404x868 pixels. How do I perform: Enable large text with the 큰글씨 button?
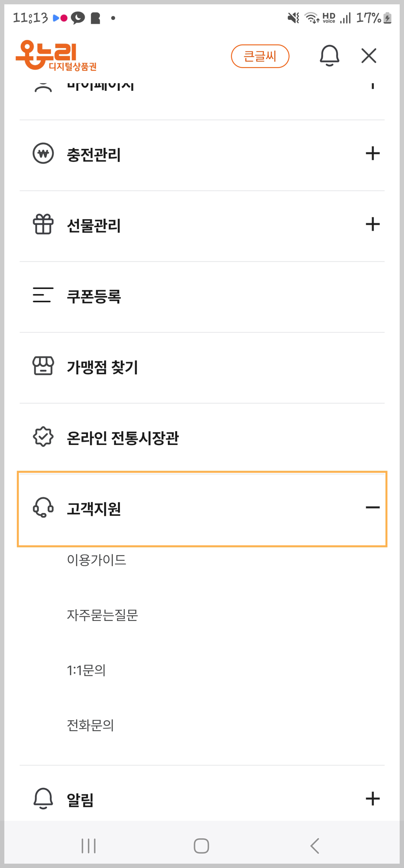(260, 56)
